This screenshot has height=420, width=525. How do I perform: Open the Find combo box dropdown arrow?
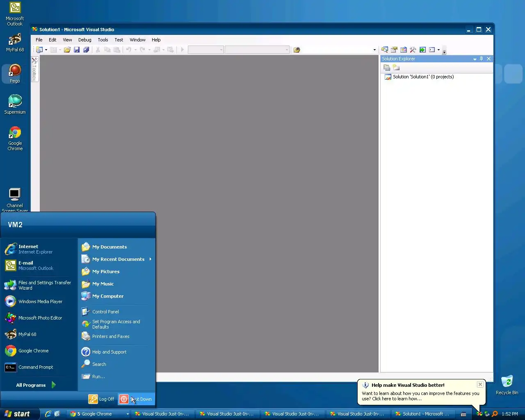pyautogui.click(x=374, y=50)
